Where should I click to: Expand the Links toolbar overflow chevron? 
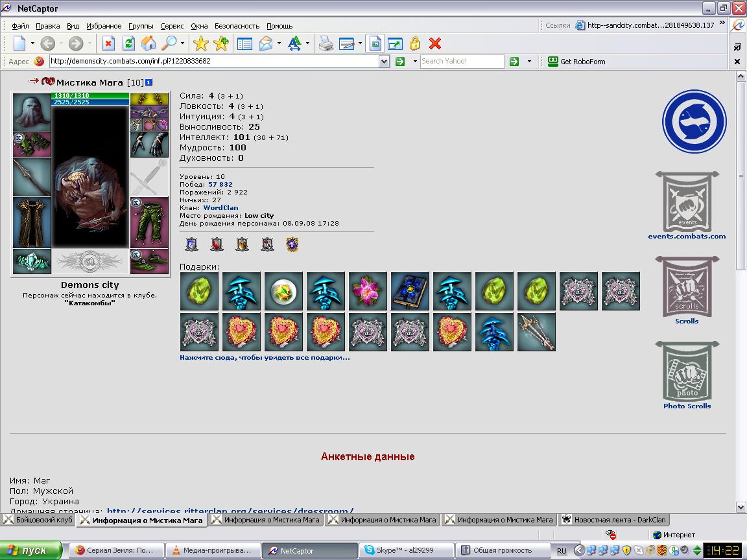point(722,23)
